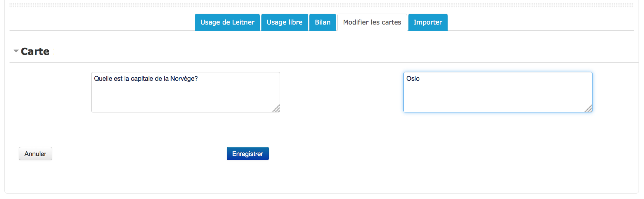
Task: Switch to the Usage libre tab
Action: tap(285, 22)
